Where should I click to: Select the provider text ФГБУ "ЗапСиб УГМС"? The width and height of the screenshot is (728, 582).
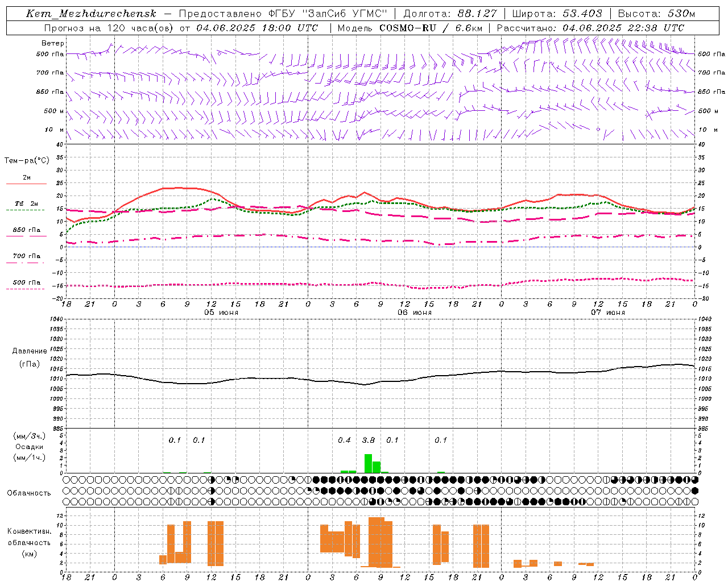(328, 14)
